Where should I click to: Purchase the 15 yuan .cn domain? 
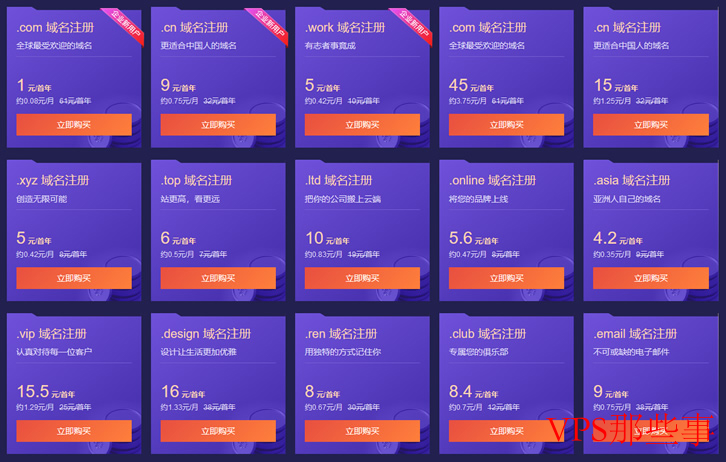coord(651,125)
